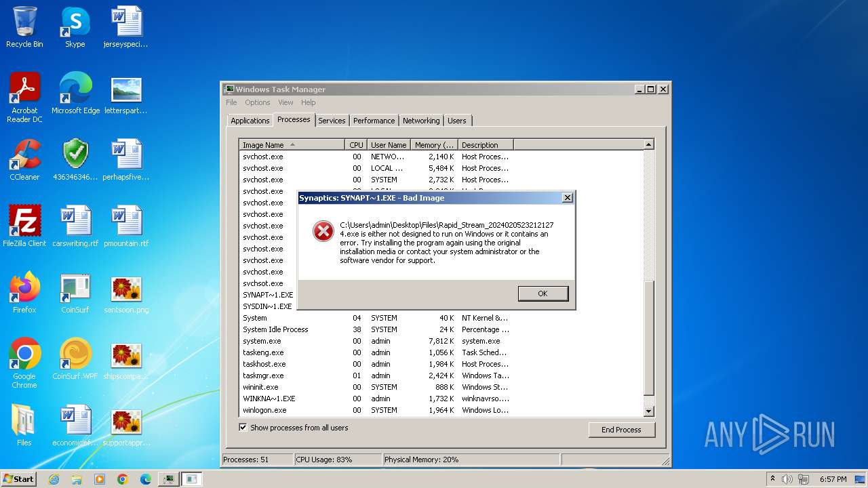Open the perhapsfive... document icon
The image size is (868, 488).
click(126, 160)
